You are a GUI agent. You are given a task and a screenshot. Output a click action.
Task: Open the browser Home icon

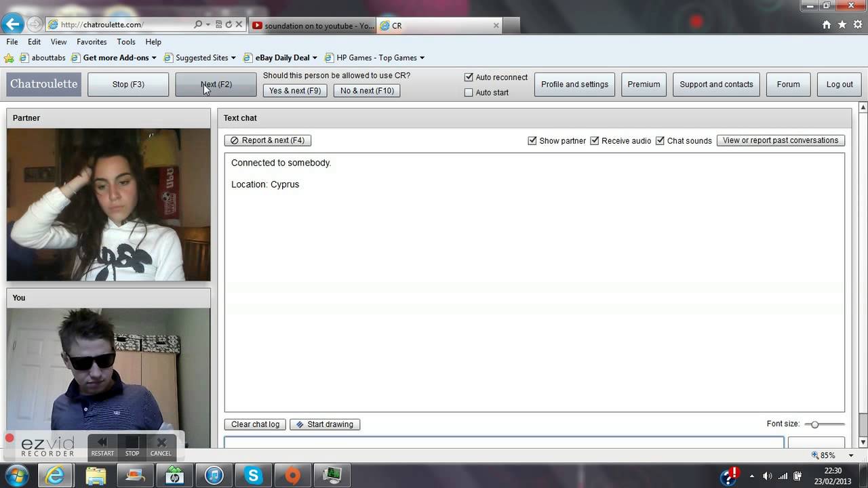[827, 24]
